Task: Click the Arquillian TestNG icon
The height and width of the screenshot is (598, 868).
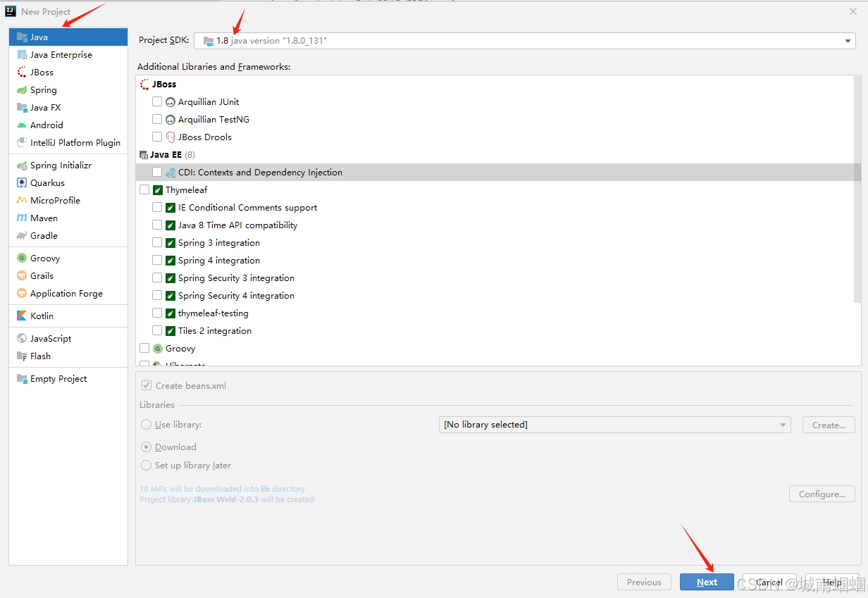Action: click(x=170, y=119)
